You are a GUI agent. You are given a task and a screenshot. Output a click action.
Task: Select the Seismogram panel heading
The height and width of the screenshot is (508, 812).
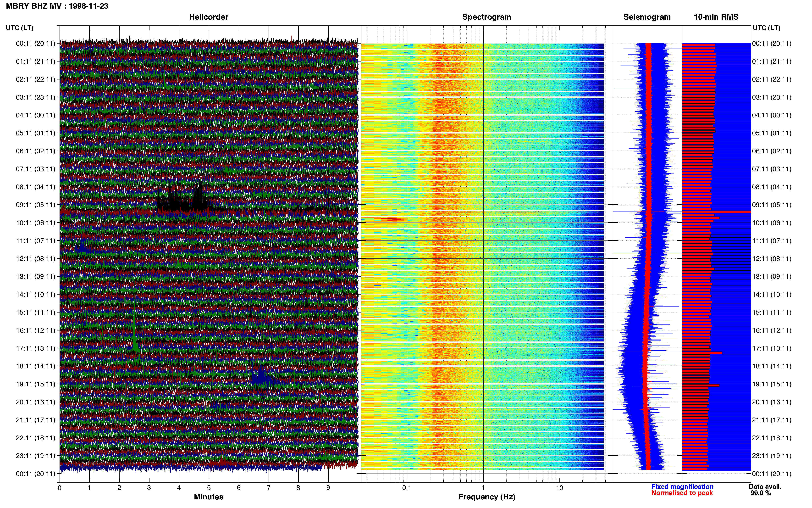(x=647, y=17)
